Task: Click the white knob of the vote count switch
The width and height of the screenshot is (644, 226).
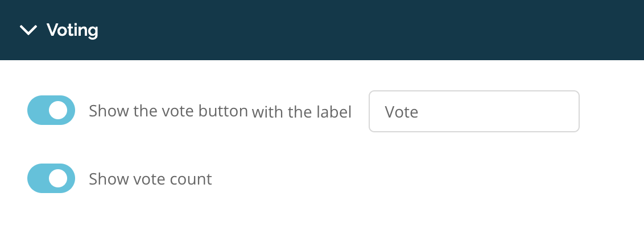Action: coord(58,178)
